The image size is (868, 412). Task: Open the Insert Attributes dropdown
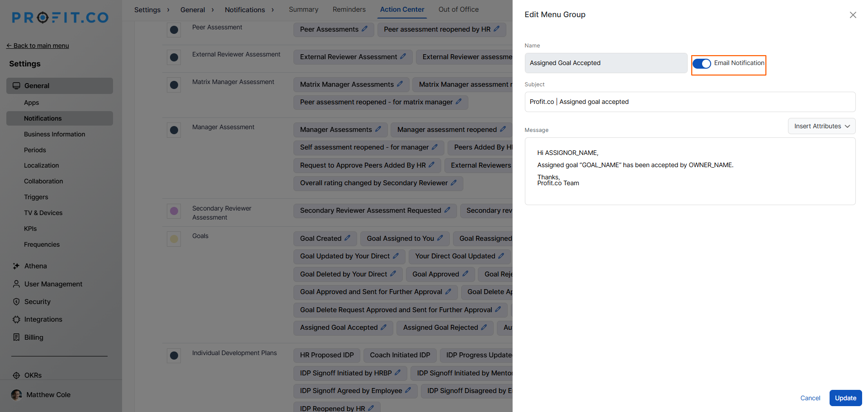tap(821, 126)
